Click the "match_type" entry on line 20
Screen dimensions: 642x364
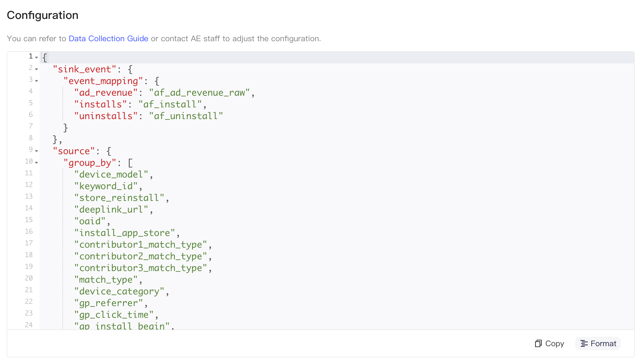(x=106, y=279)
